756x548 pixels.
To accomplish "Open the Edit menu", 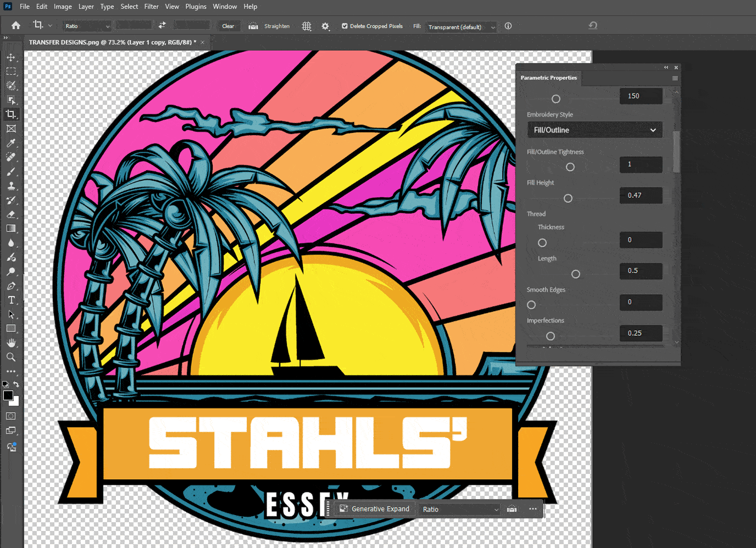I will pyautogui.click(x=42, y=7).
